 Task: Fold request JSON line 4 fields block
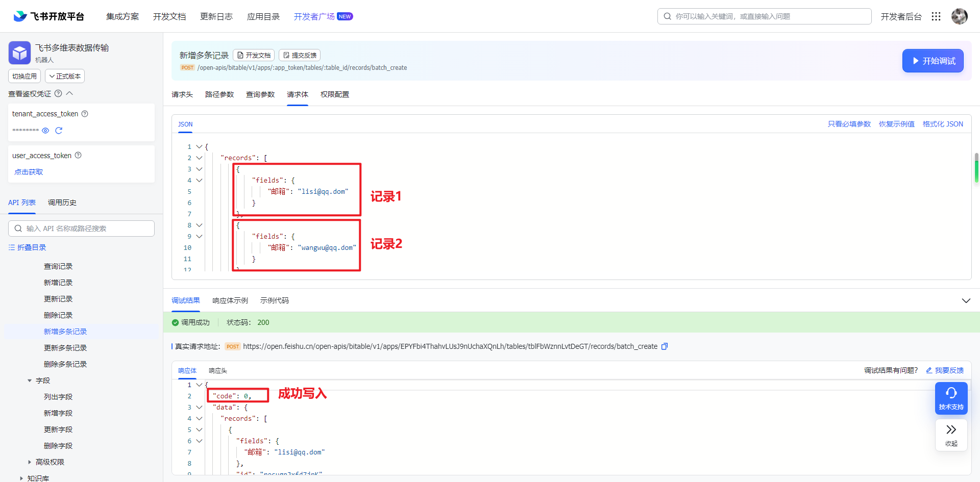(200, 180)
